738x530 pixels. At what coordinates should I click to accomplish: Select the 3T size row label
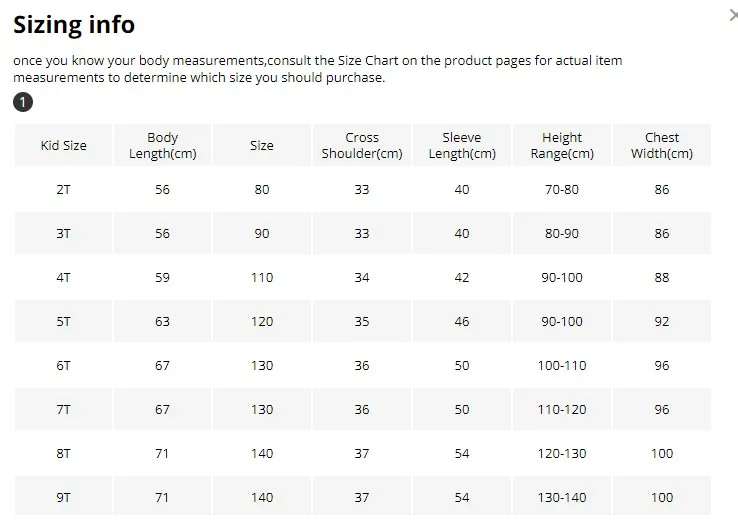coord(64,233)
